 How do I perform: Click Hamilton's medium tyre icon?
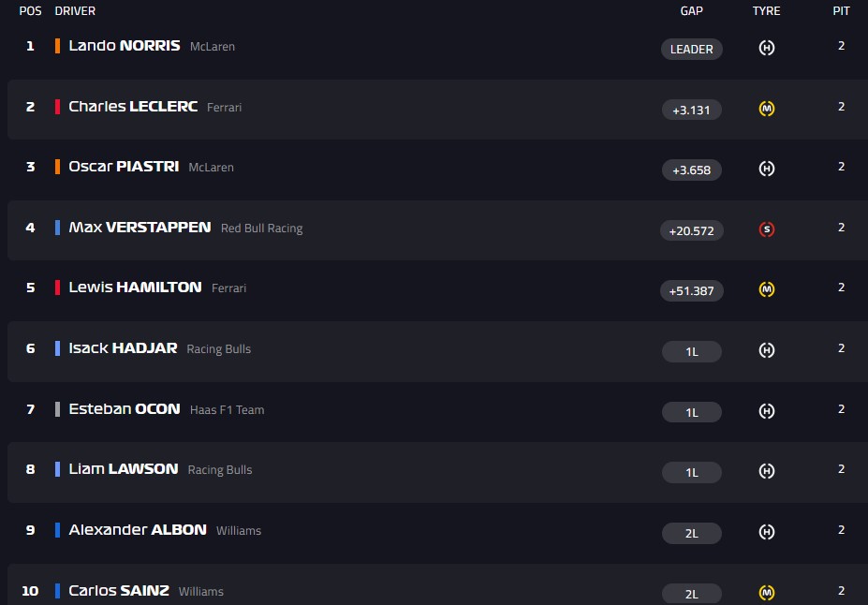point(766,290)
